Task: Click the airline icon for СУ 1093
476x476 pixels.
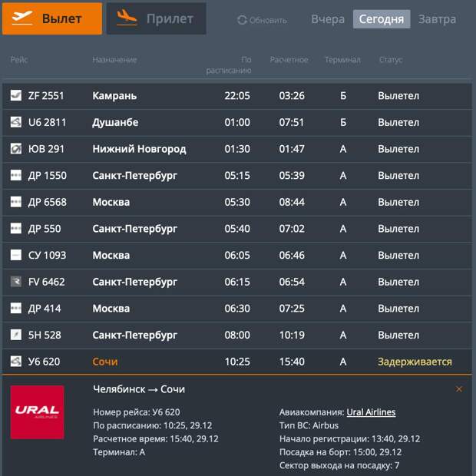Action: coord(16,255)
